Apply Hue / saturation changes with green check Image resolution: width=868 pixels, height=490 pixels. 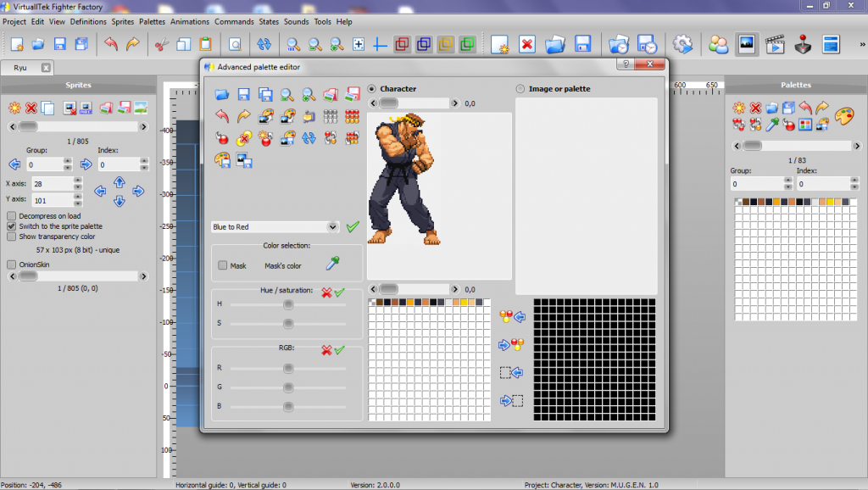339,292
